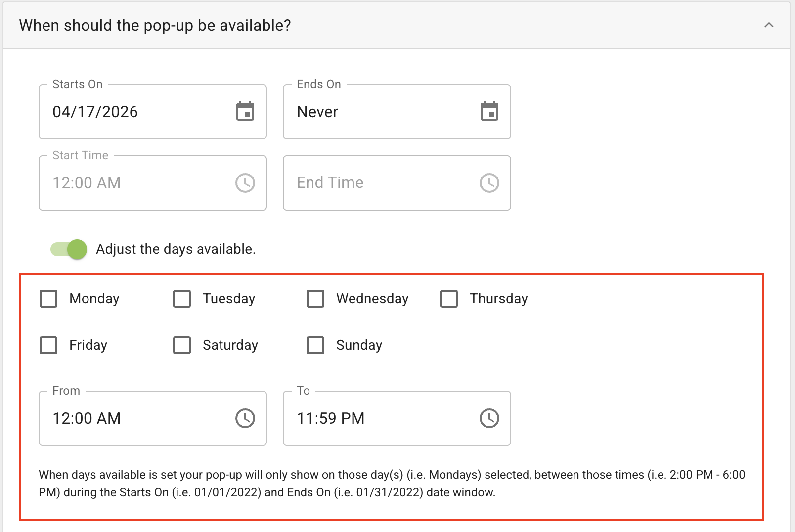Image resolution: width=795 pixels, height=532 pixels.
Task: Select the Wednesday checkbox
Action: (x=315, y=299)
